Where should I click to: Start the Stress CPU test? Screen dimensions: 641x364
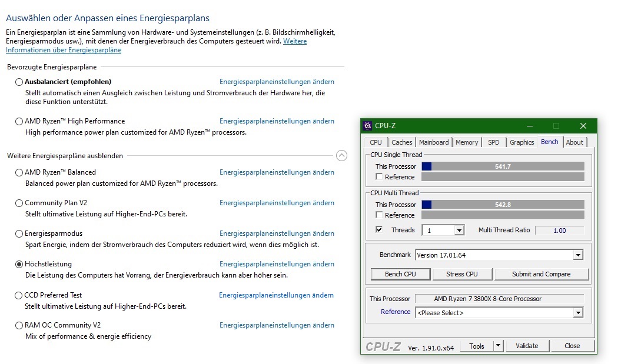462,274
